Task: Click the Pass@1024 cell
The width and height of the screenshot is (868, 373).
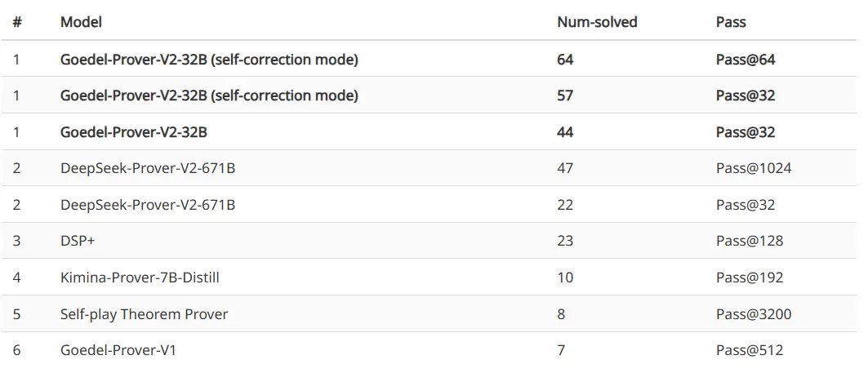Action: [x=753, y=168]
